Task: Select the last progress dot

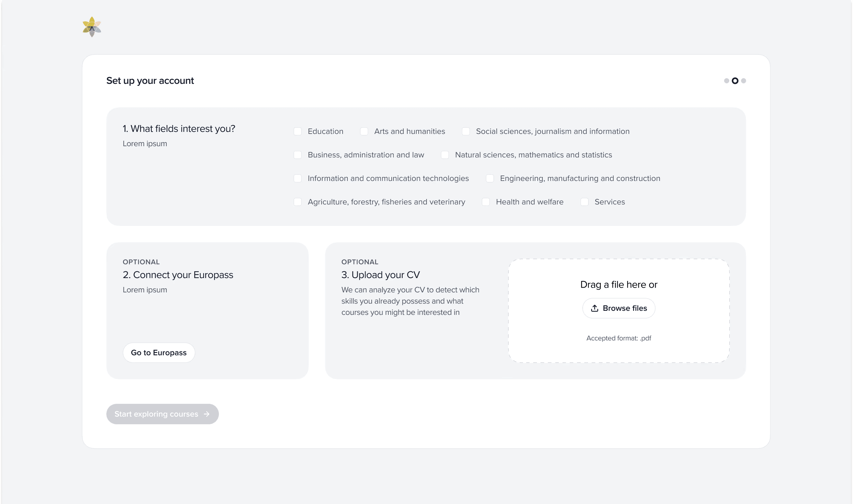Action: coord(743,81)
